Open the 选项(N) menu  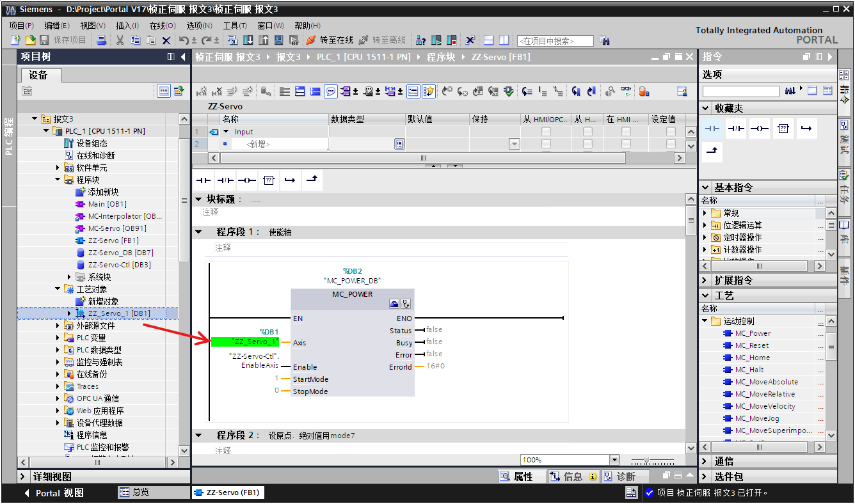199,26
